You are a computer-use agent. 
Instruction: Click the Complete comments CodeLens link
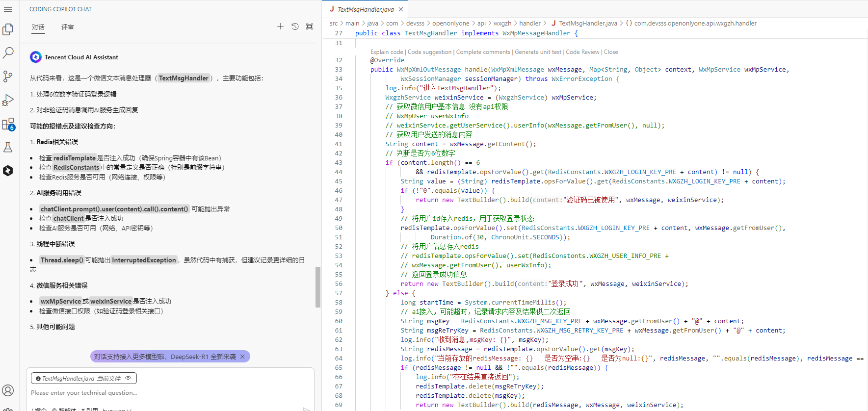[483, 52]
